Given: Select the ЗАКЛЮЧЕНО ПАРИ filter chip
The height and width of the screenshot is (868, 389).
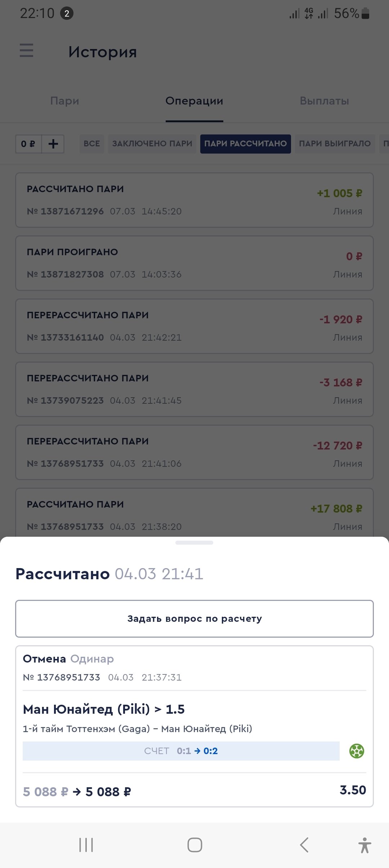Looking at the screenshot, I should [152, 144].
